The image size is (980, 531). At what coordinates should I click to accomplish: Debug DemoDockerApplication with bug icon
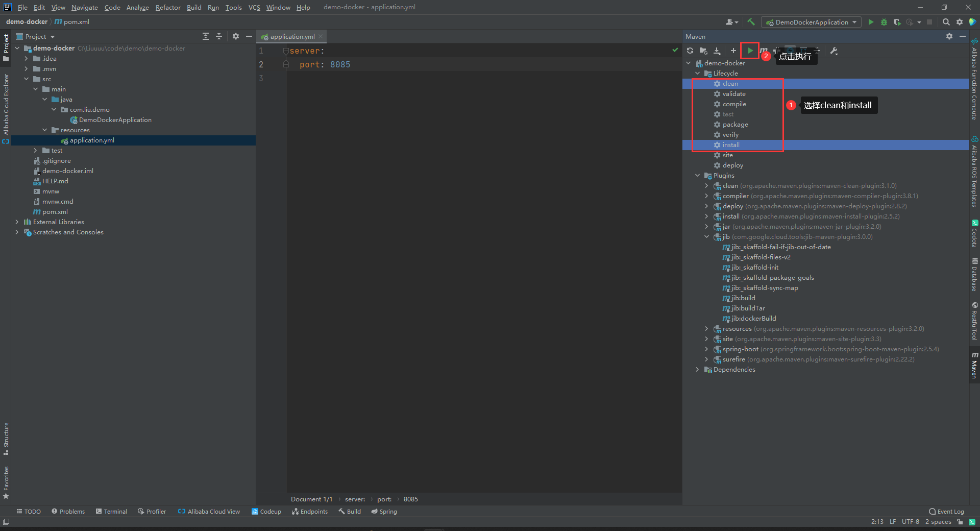[884, 22]
